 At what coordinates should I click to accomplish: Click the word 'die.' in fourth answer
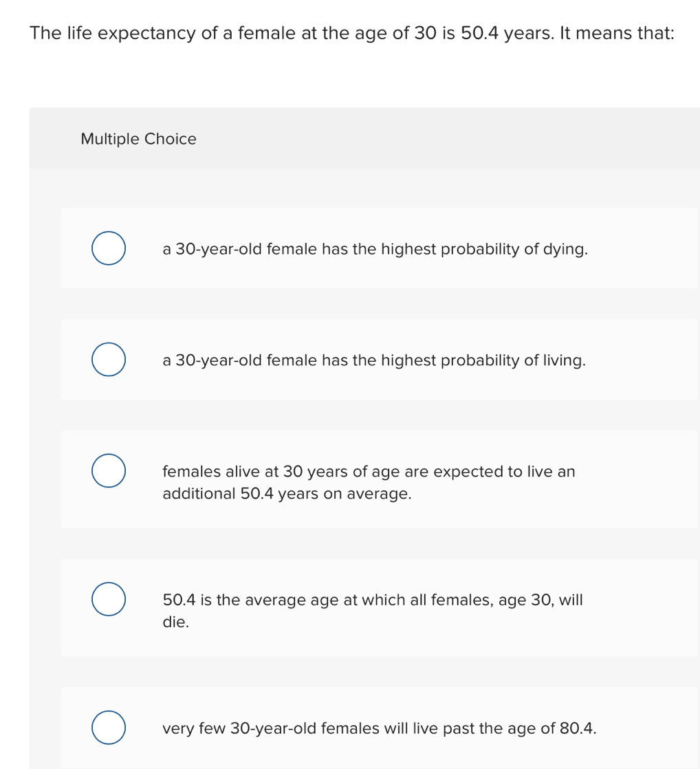coord(175,622)
